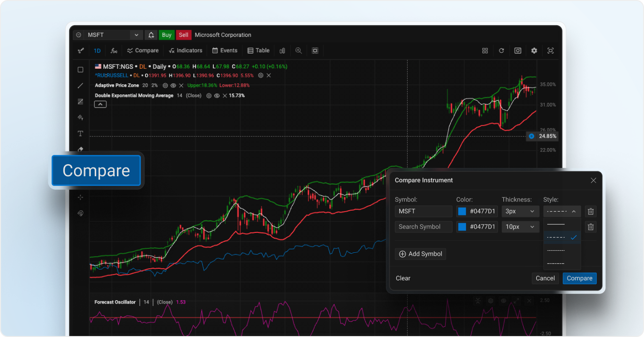
Task: Open the MSFT symbol dropdown
Action: 136,34
